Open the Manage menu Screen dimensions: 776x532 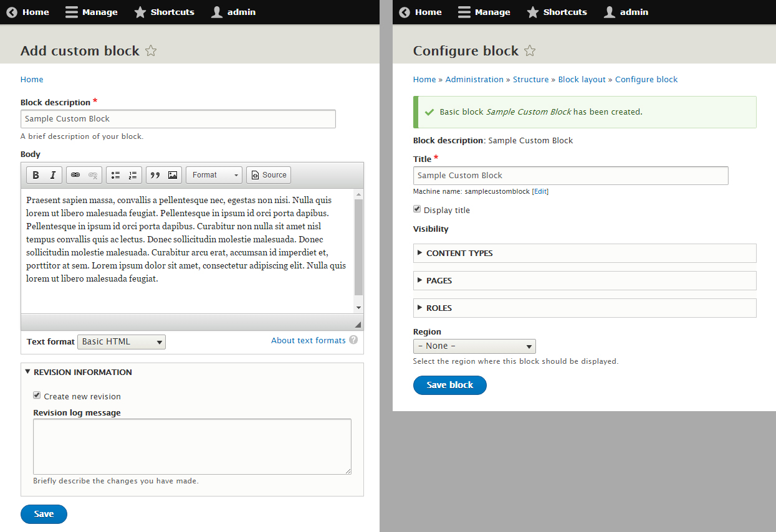[x=91, y=12]
